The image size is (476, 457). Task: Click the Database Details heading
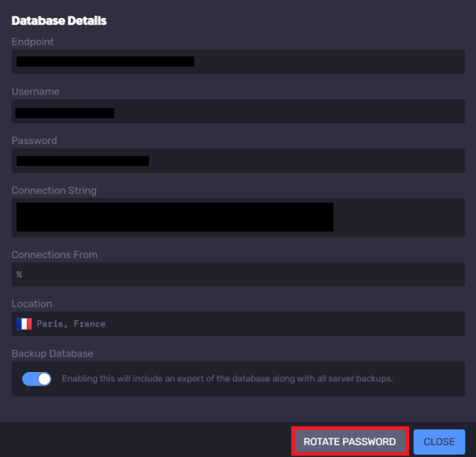click(59, 20)
